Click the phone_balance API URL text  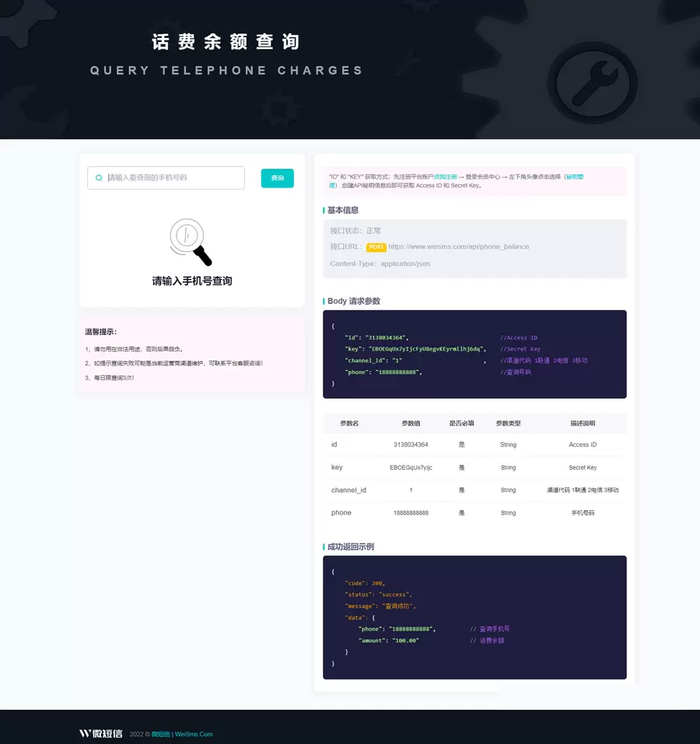[458, 246]
